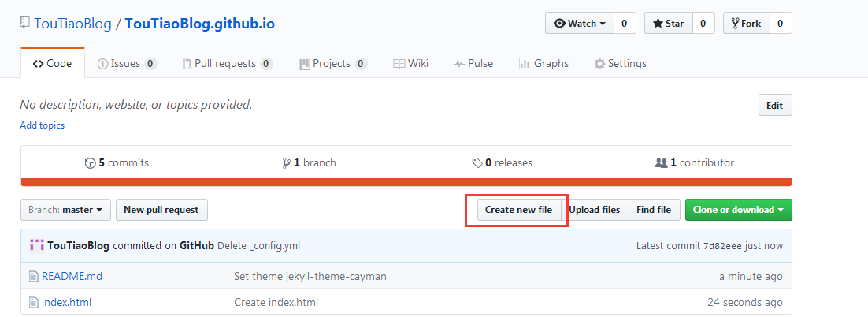Image resolution: width=868 pixels, height=317 pixels.
Task: Expand the Clone or download dropdown
Action: [x=739, y=210]
